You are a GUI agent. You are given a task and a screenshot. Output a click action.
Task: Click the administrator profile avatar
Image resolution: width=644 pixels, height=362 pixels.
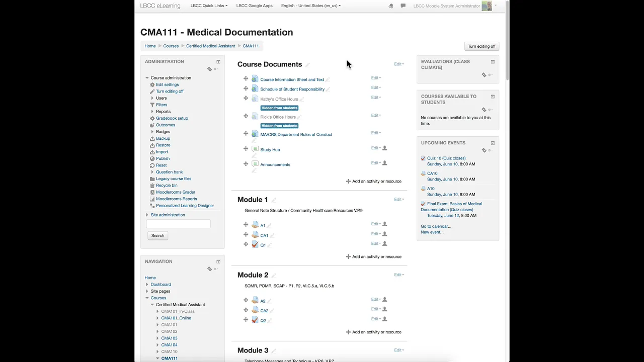click(487, 6)
